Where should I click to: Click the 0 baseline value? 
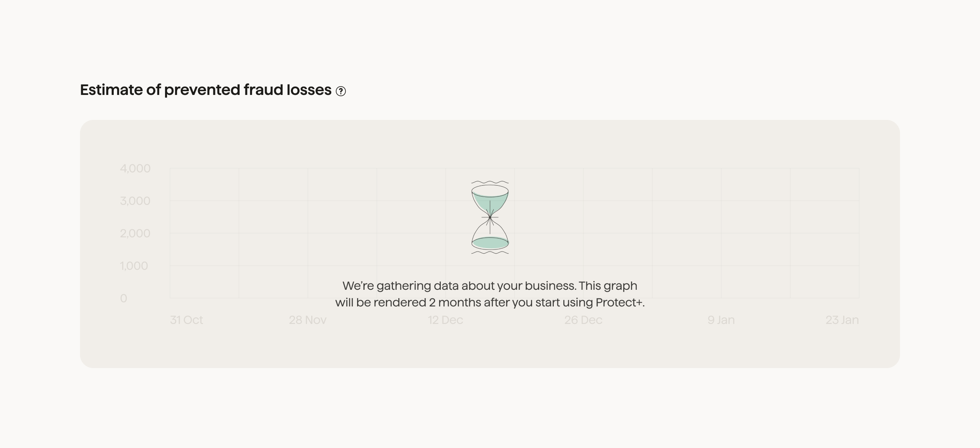[123, 298]
